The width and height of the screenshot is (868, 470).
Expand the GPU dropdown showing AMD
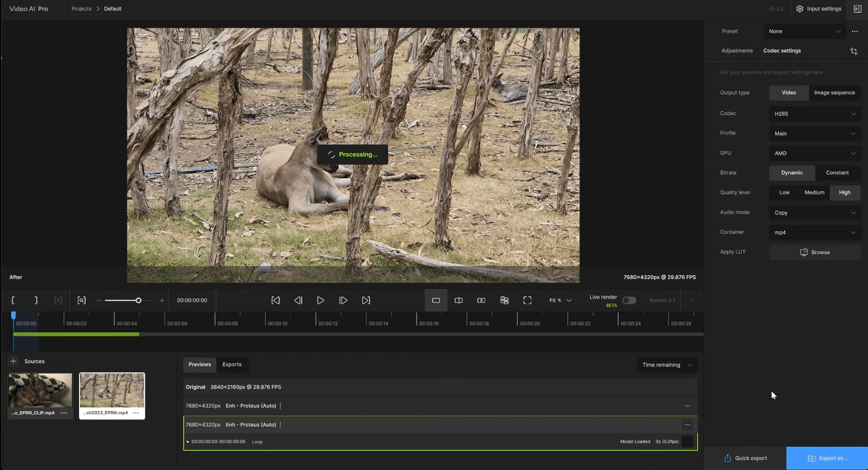(x=815, y=153)
